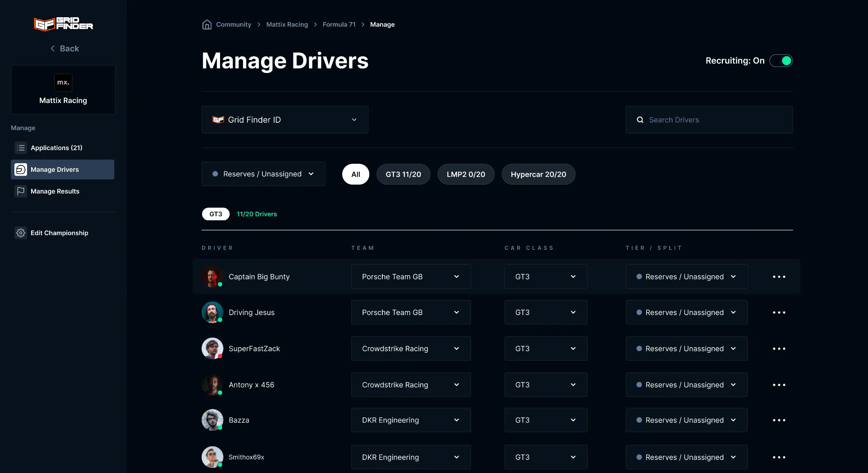Click the Community home icon in breadcrumb
The image size is (868, 473).
[x=207, y=24]
